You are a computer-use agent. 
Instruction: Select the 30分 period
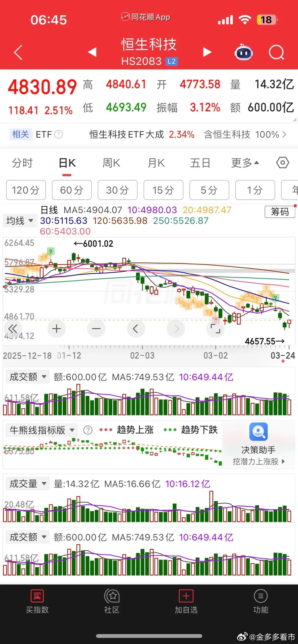(x=118, y=190)
